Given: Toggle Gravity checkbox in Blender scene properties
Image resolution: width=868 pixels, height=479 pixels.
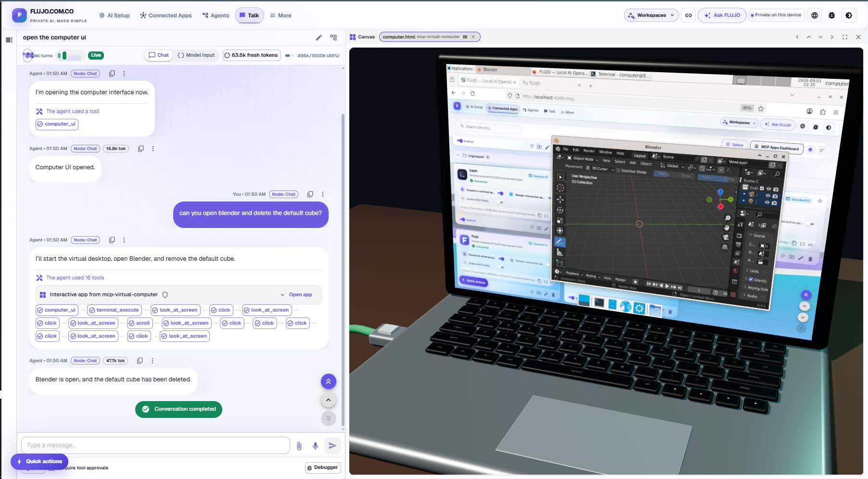Looking at the screenshot, I should 751,279.
